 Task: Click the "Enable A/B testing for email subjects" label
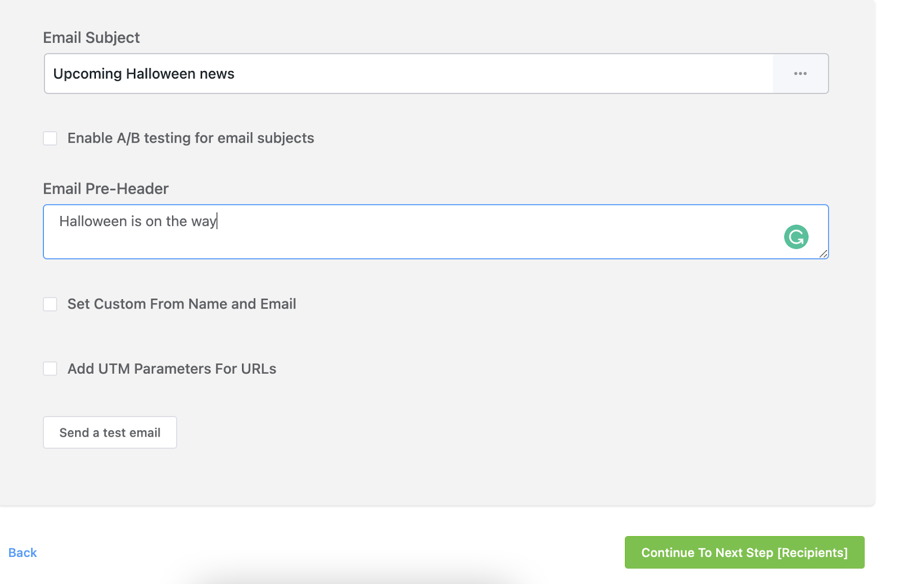tap(191, 138)
